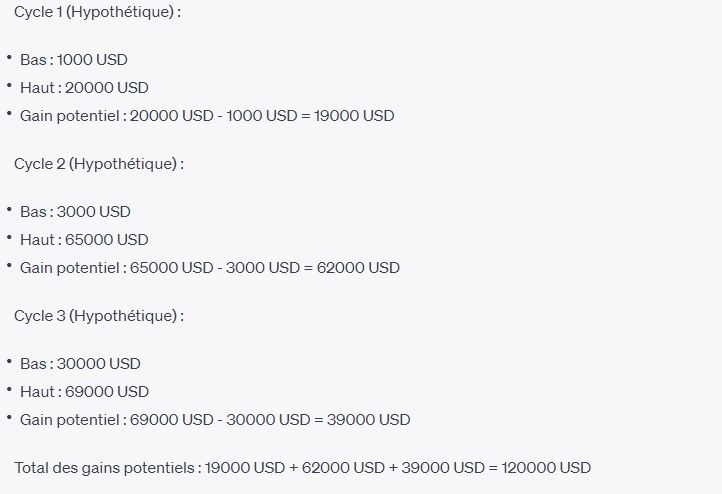The image size is (722, 494).
Task: Click the '19000 USD' result in Cycle 1
Action: tap(354, 116)
